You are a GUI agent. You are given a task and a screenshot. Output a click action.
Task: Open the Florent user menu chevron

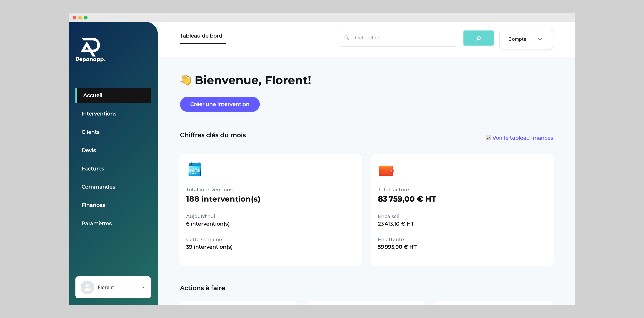click(x=143, y=287)
